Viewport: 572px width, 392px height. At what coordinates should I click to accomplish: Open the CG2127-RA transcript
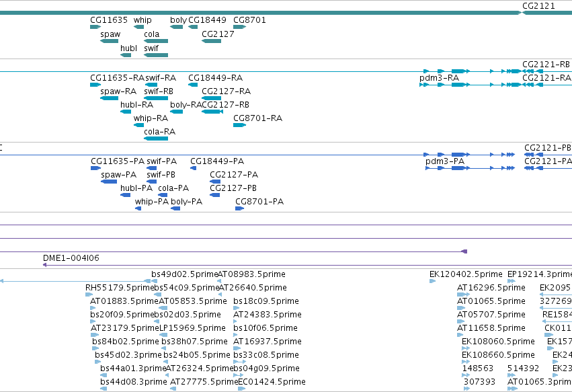click(211, 98)
